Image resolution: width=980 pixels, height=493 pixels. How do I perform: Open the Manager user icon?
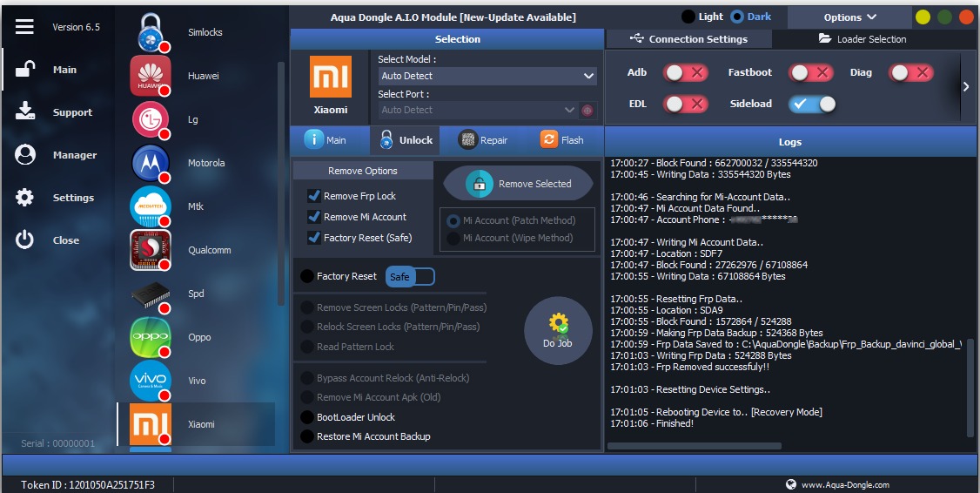click(25, 154)
